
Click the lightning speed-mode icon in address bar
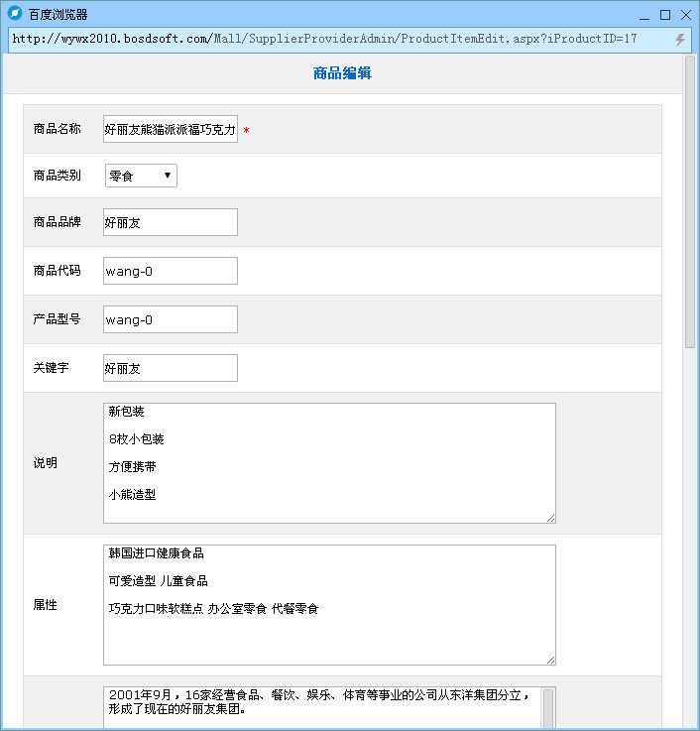(680, 39)
